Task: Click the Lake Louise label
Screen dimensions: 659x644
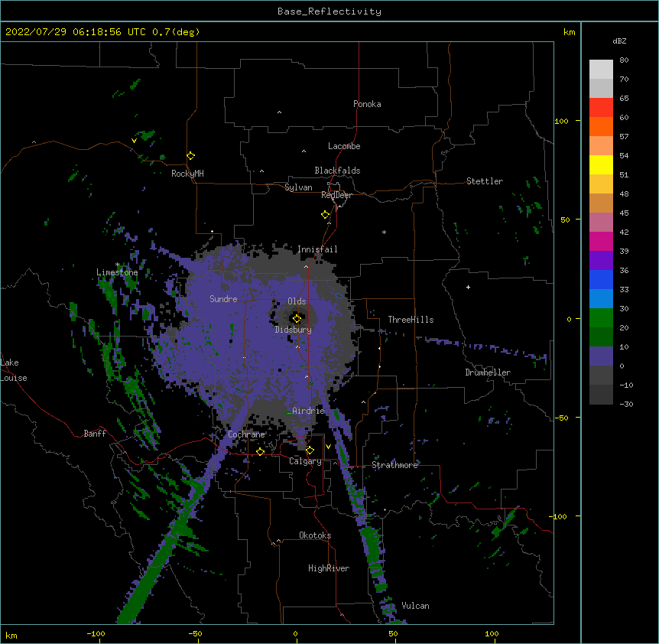Action: tap(14, 370)
